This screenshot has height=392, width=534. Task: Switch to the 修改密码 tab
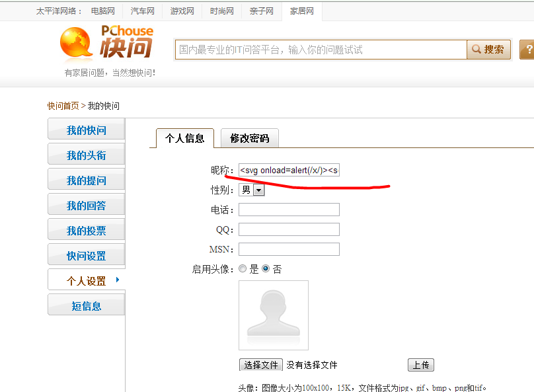(250, 138)
